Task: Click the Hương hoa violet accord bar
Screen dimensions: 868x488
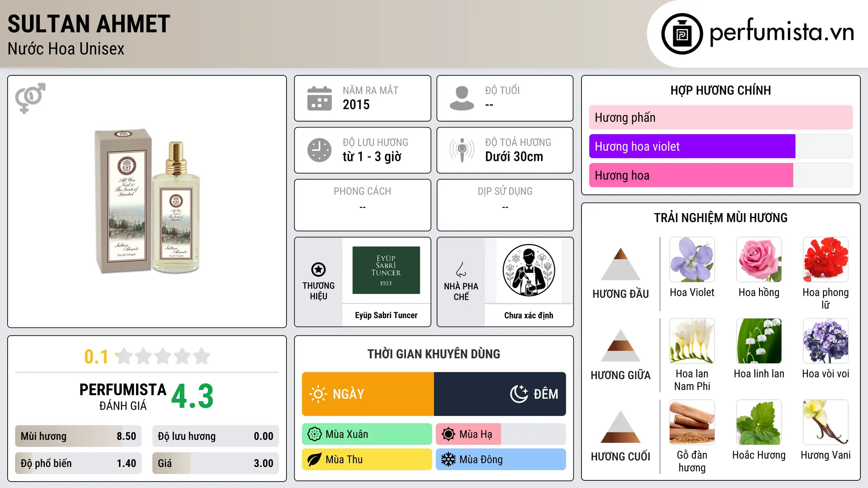Action: tap(721, 146)
